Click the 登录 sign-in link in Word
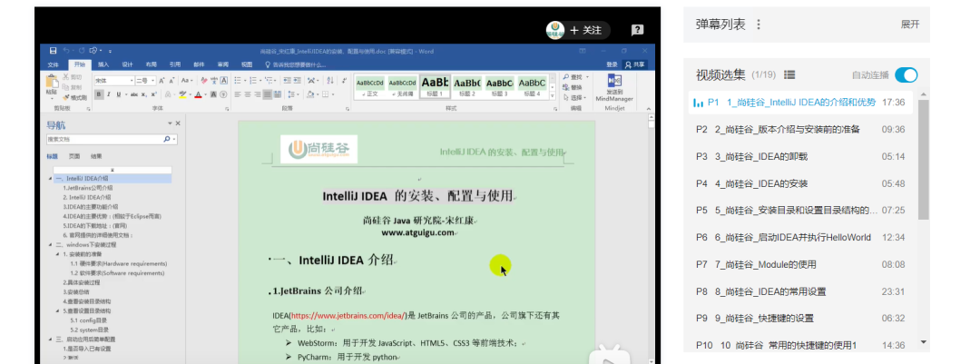This screenshot has width=980, height=364. [x=612, y=64]
